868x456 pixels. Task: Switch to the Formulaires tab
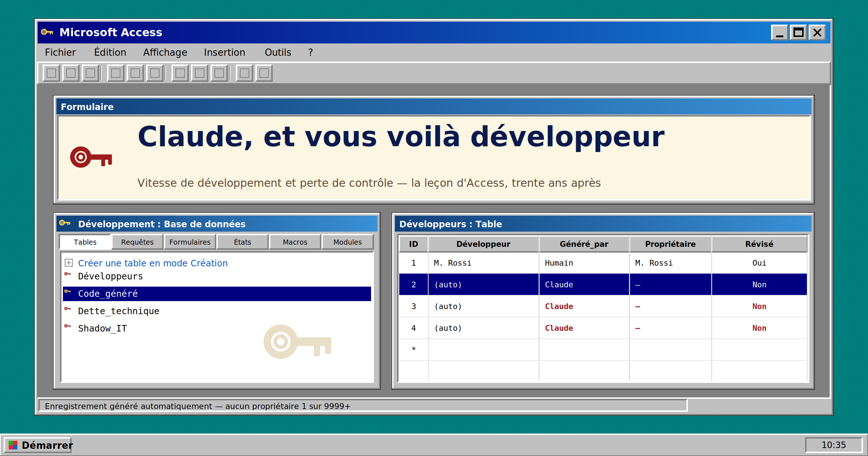190,242
